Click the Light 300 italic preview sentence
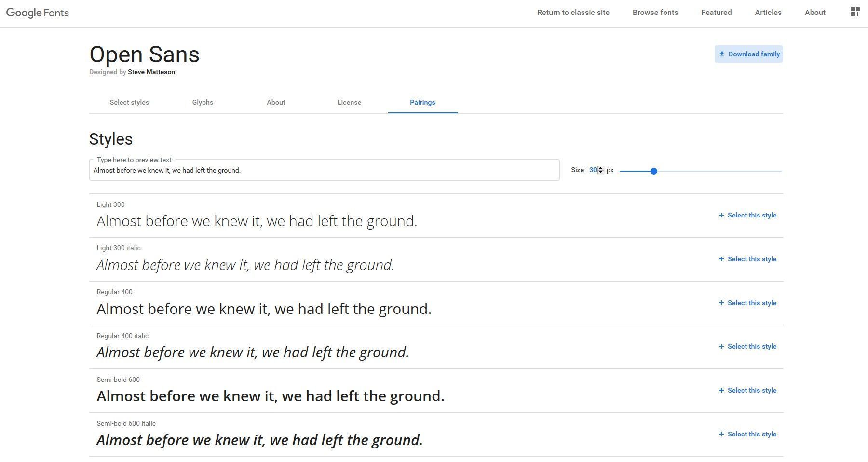Image resolution: width=868 pixels, height=462 pixels. click(x=245, y=265)
